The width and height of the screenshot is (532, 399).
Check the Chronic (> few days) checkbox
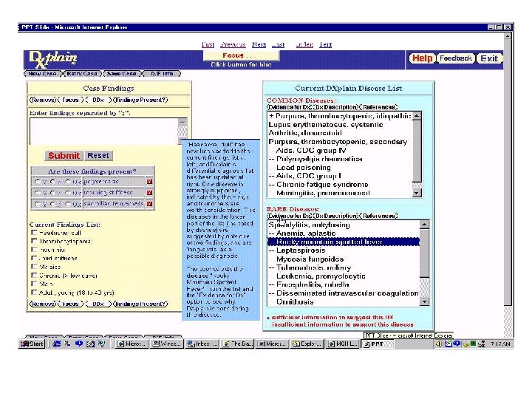[34, 275]
